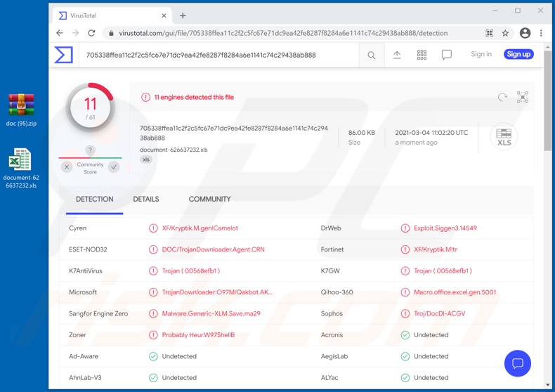
Task: Click the XF/Kryptik.M!tr Fortinet result
Action: coord(436,249)
